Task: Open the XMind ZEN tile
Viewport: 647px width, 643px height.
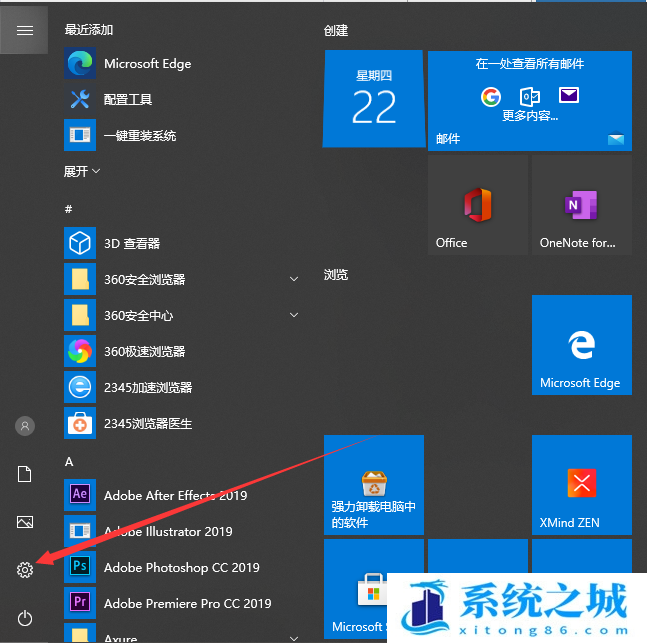Action: click(581, 485)
